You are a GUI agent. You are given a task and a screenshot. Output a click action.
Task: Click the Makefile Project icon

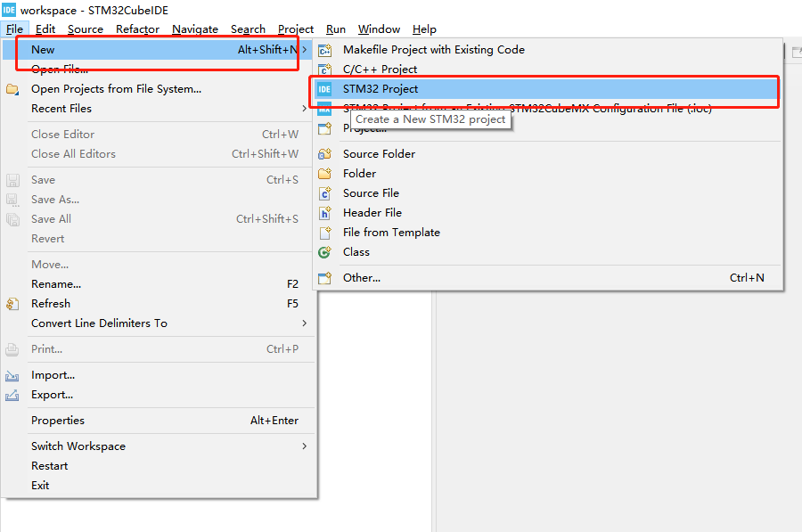(324, 50)
